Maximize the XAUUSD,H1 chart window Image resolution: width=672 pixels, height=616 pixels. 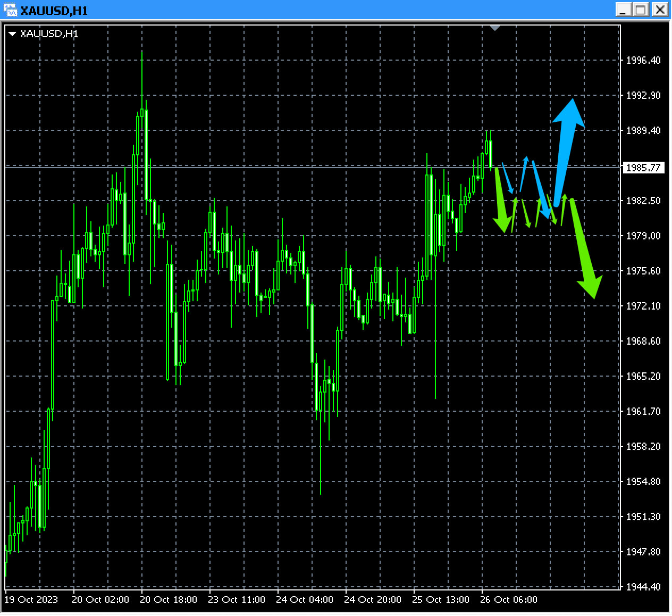tap(642, 10)
